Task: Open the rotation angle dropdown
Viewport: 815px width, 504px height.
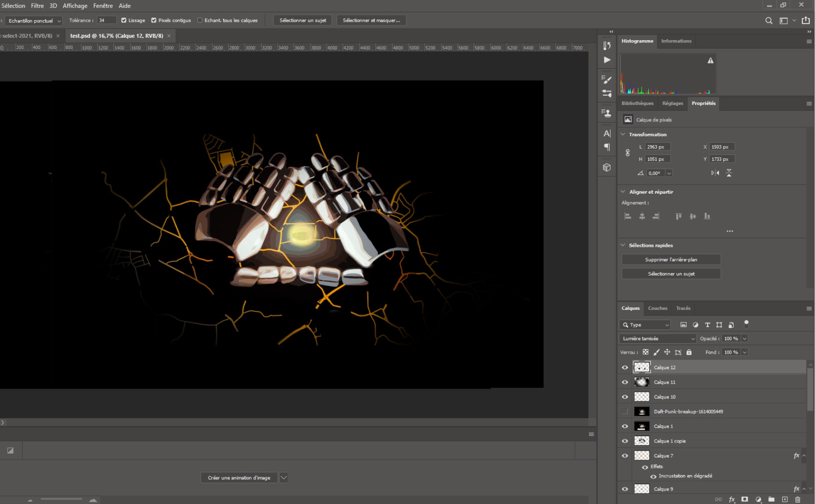Action: coord(669,173)
